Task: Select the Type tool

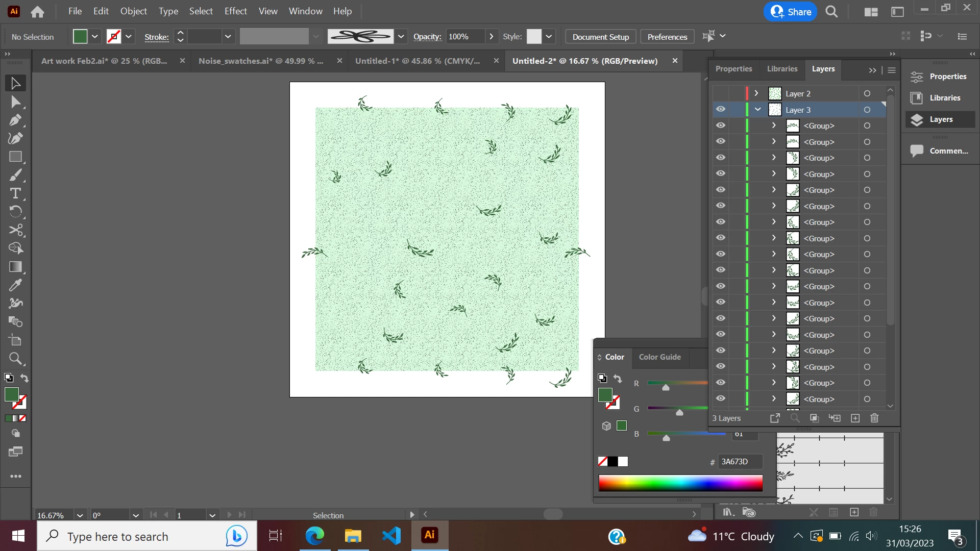Action: click(15, 193)
